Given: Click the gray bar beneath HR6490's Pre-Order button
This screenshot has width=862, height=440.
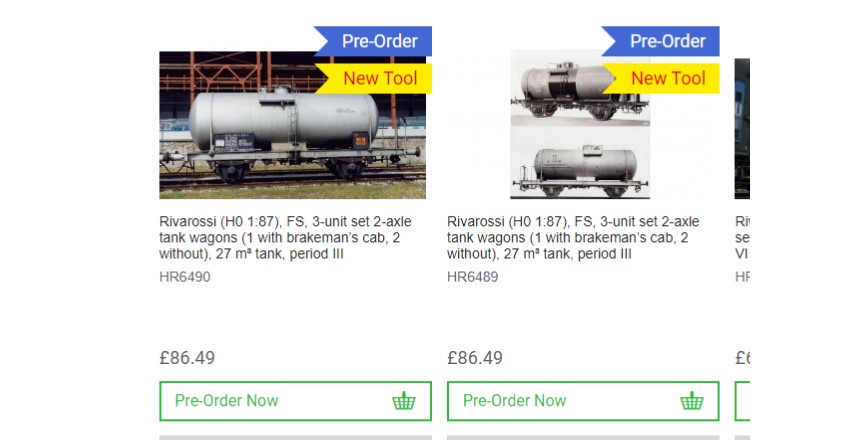Looking at the screenshot, I should [x=295, y=437].
